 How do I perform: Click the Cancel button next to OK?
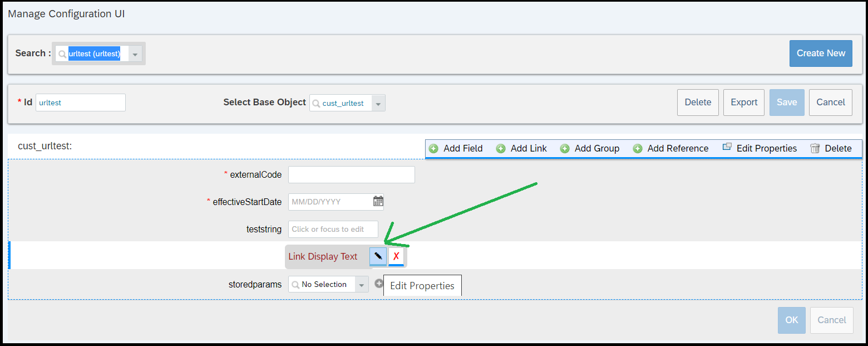pos(832,320)
